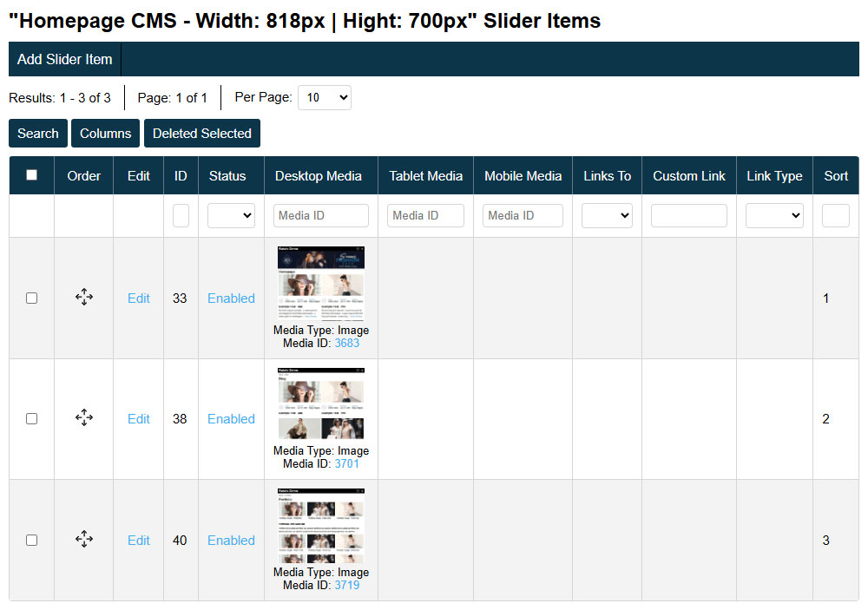Click the move/order icon for slider item 33

[x=84, y=298]
